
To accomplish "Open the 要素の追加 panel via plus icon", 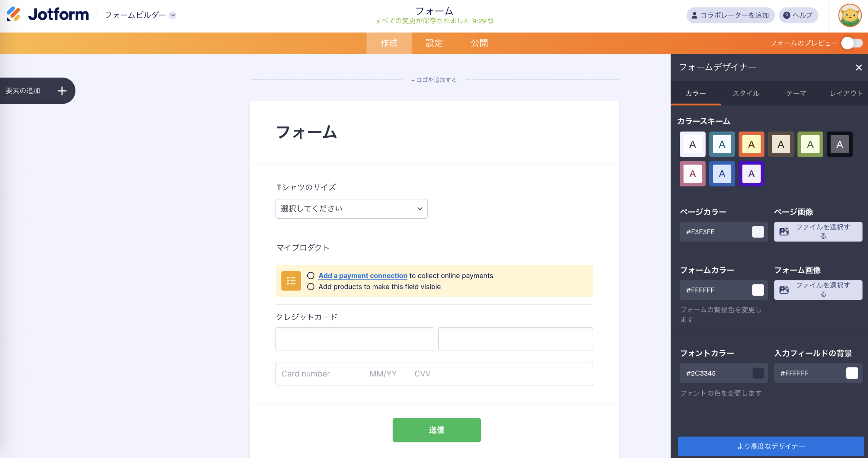I will 62,91.
